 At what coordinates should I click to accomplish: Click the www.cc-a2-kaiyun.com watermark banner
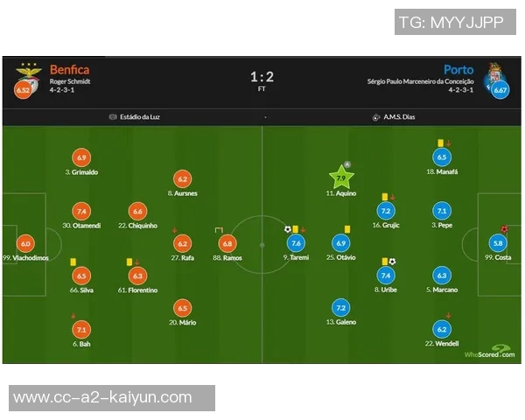(x=112, y=397)
